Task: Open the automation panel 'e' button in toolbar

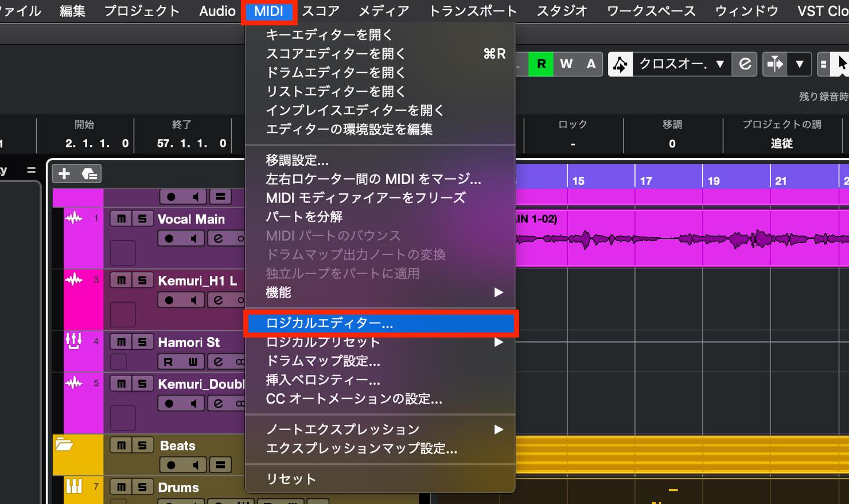Action: click(x=745, y=64)
